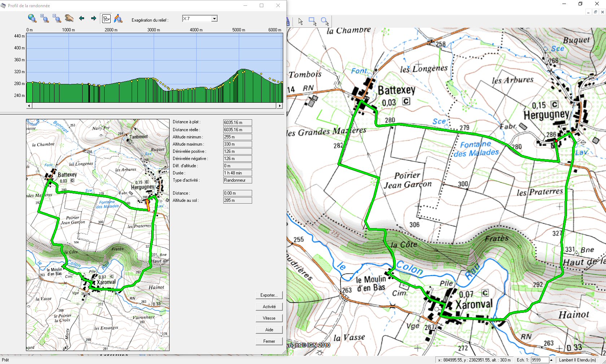Image resolution: width=606 pixels, height=364 pixels.
Task: Activate the hand pan tool
Action: (69, 18)
